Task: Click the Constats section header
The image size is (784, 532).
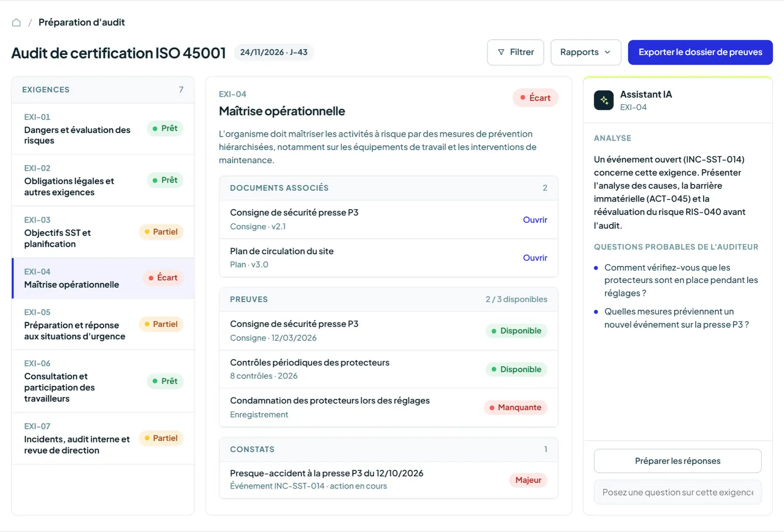Action: [x=388, y=450]
